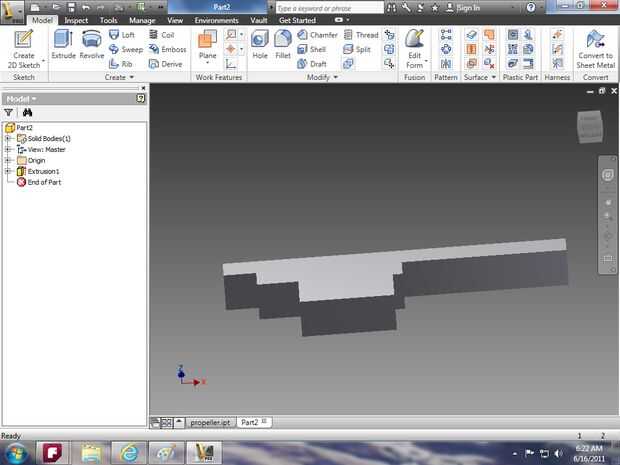Open Windows Start button
Screen dimensions: 620x465
(x=16, y=454)
